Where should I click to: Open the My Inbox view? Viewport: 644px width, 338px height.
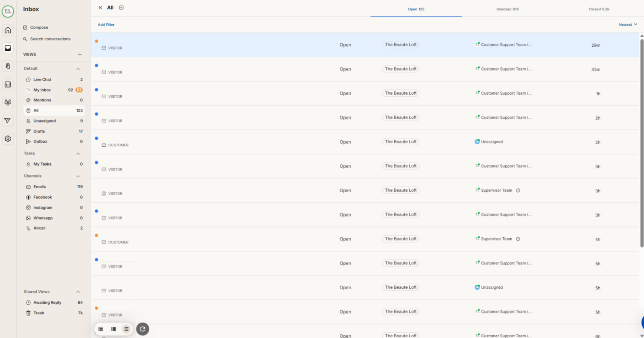[x=54, y=90]
